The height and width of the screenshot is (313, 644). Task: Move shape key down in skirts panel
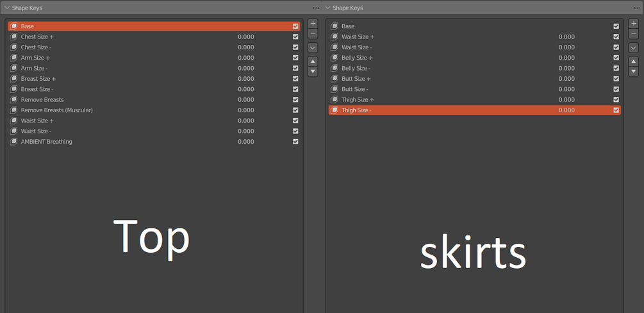tap(633, 72)
